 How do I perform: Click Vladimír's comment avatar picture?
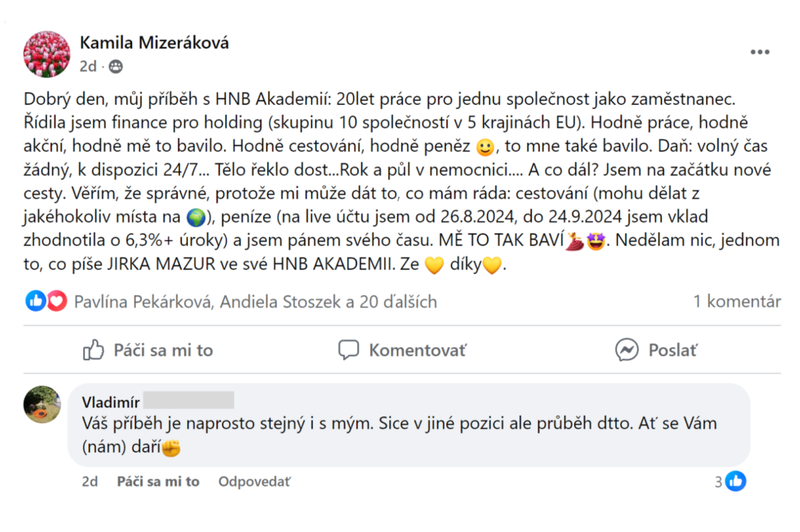tap(42, 404)
